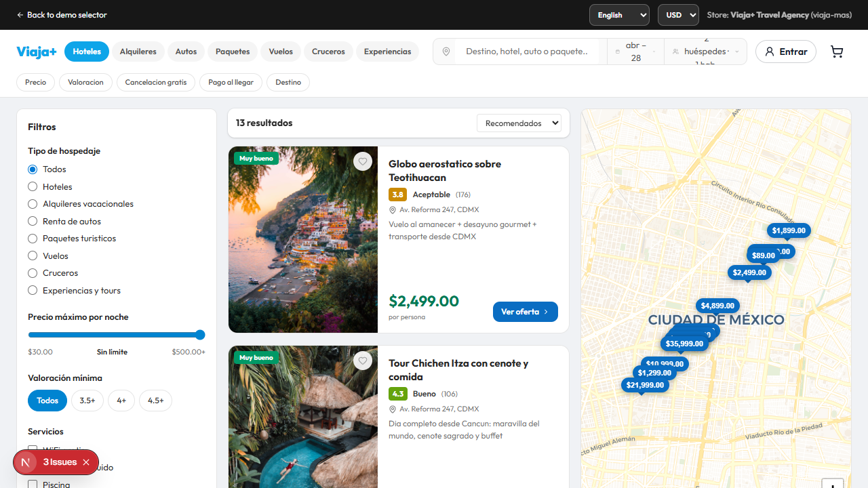Select the Hoteles radio button
The height and width of the screenshot is (488, 868).
(33, 186)
